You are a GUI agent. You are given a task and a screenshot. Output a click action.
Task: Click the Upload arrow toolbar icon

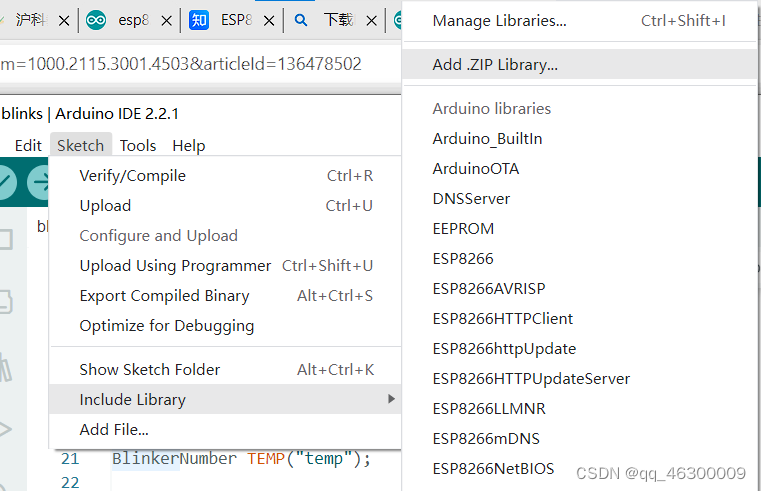point(38,182)
